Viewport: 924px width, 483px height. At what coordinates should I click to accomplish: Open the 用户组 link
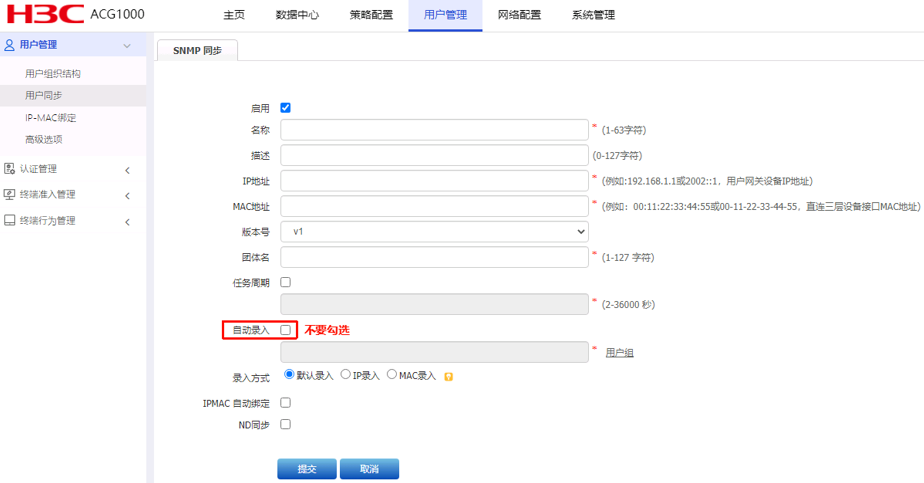[619, 353]
